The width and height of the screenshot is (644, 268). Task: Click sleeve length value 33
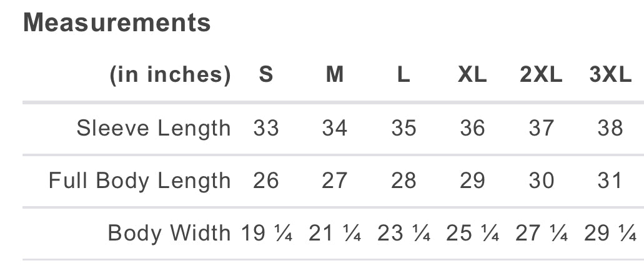click(x=266, y=128)
